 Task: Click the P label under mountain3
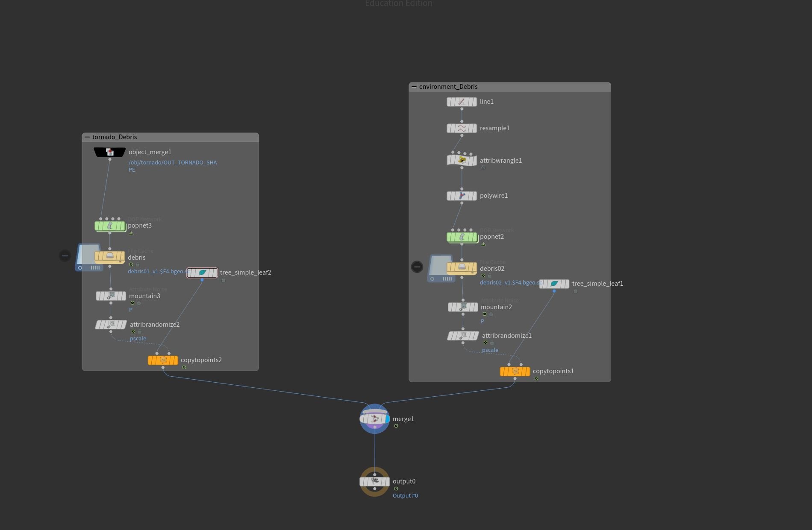tap(131, 310)
